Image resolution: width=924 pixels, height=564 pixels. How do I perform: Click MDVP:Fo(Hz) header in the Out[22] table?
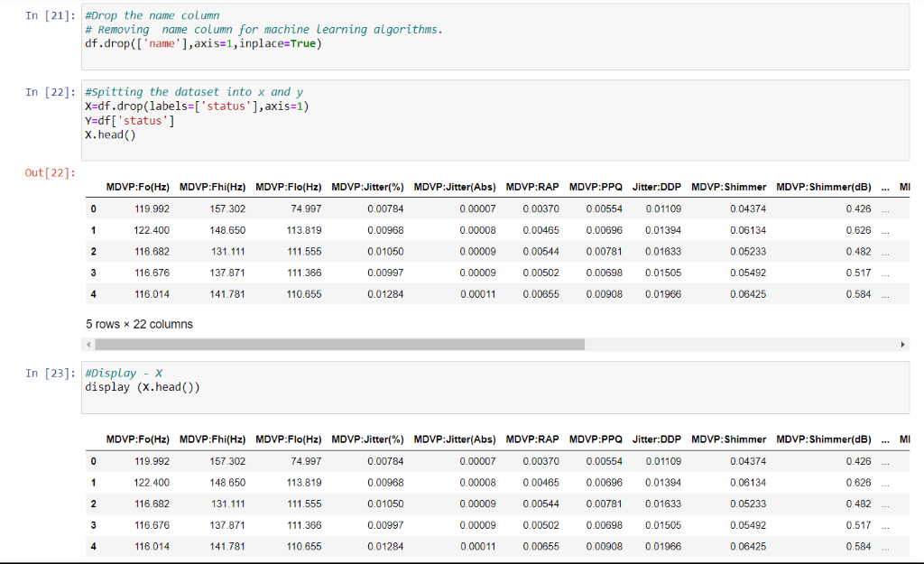click(137, 188)
